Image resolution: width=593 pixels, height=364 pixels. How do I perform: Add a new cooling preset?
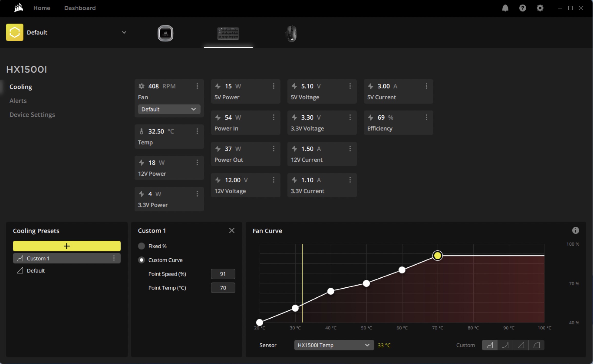[x=67, y=246]
